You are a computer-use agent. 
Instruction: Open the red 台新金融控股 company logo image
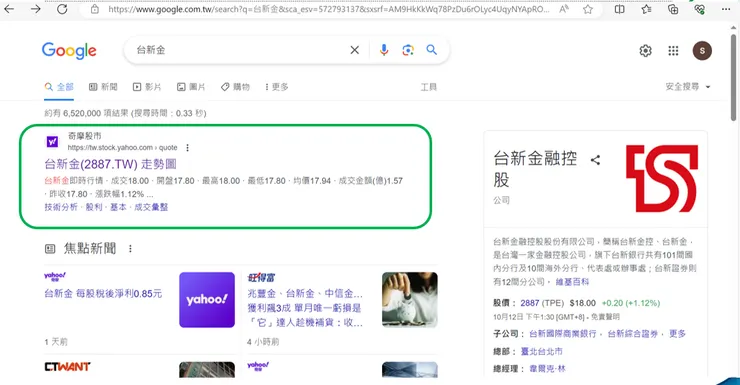point(662,178)
